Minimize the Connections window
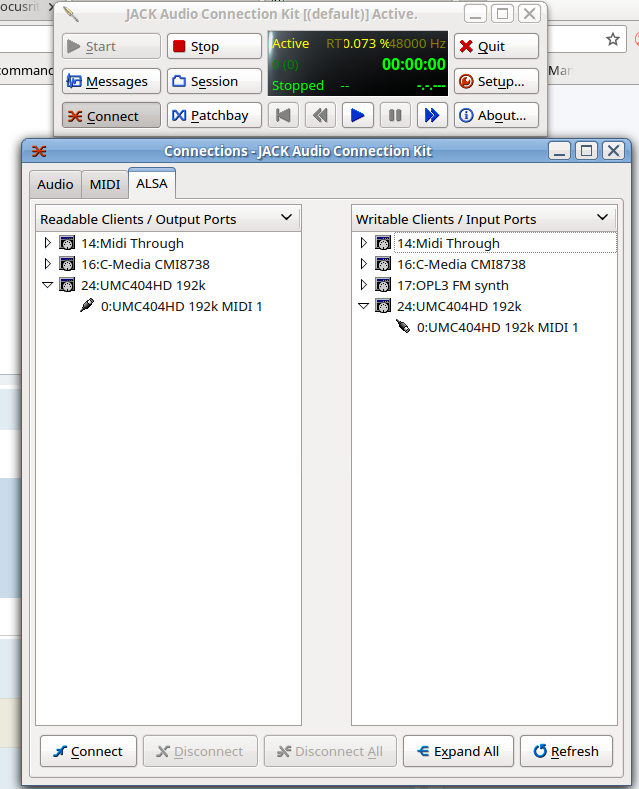This screenshot has width=639, height=789. point(559,150)
